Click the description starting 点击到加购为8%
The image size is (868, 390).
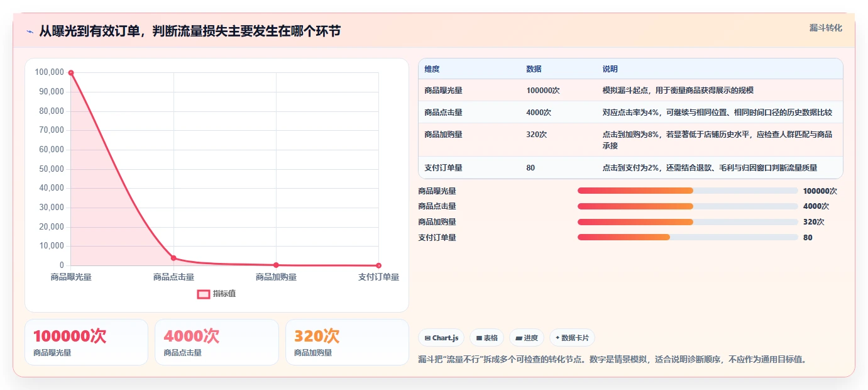[x=717, y=140]
